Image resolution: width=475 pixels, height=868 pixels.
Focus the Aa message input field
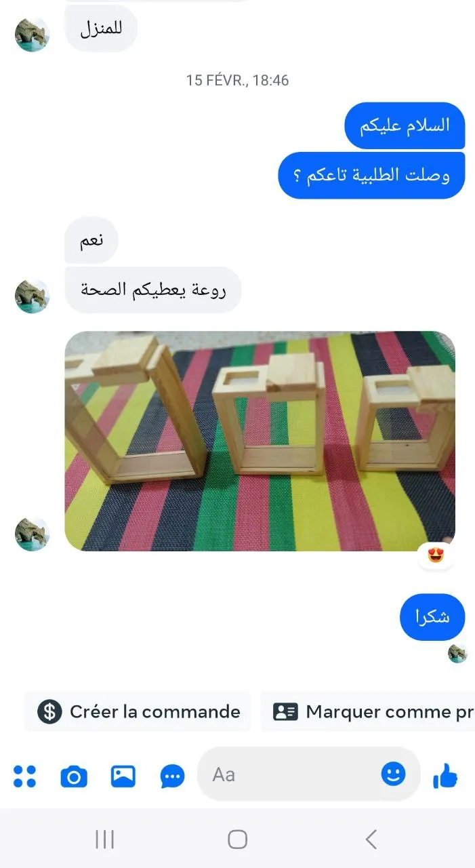[x=308, y=774]
